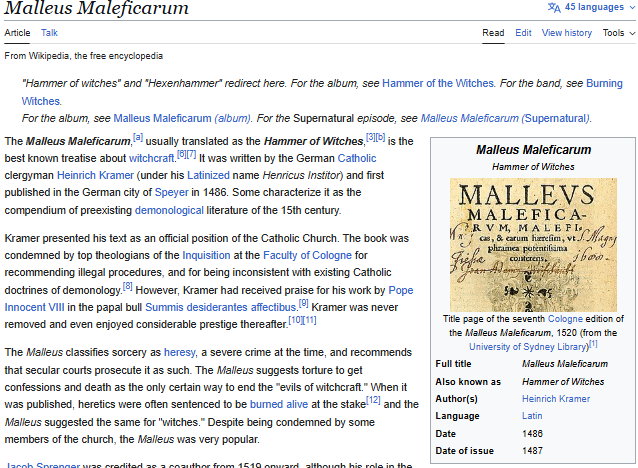Viewport: 638px width, 468px height.
Task: Click the 'Also known as' infobox label
Action: coord(468,382)
